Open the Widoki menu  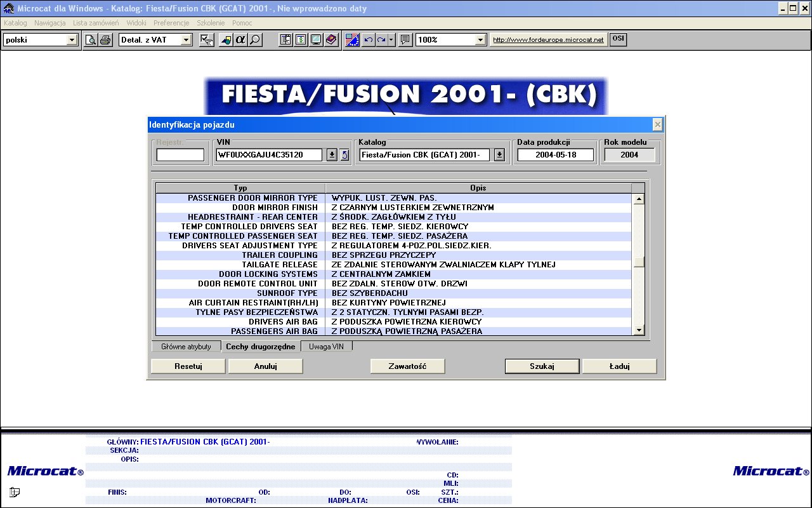click(x=136, y=23)
